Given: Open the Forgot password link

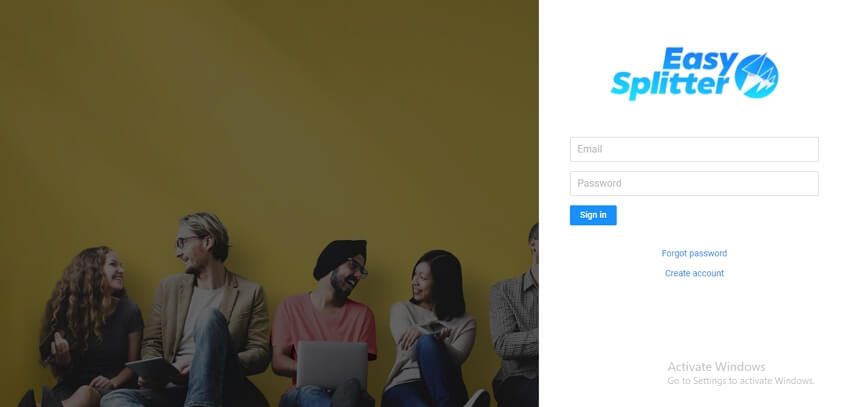Looking at the screenshot, I should [694, 253].
